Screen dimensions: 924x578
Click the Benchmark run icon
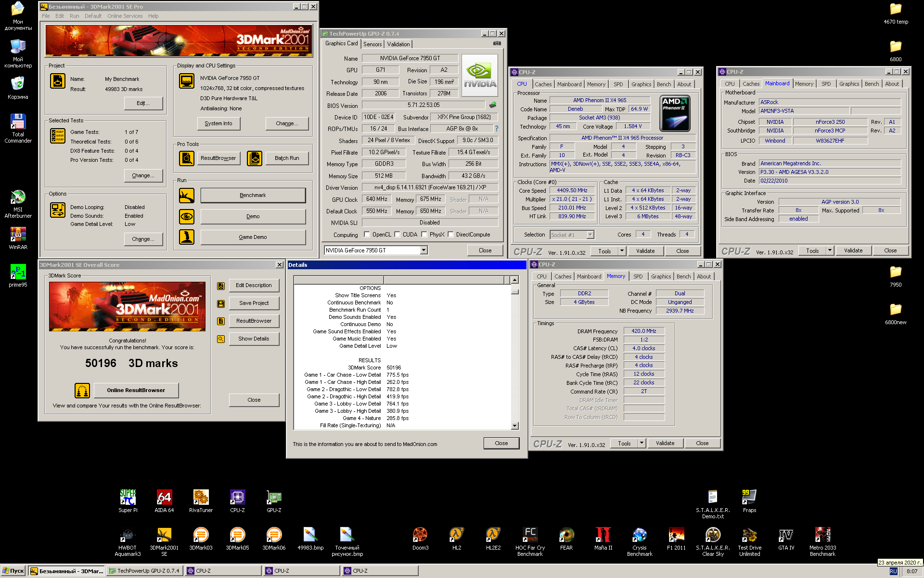(x=186, y=196)
